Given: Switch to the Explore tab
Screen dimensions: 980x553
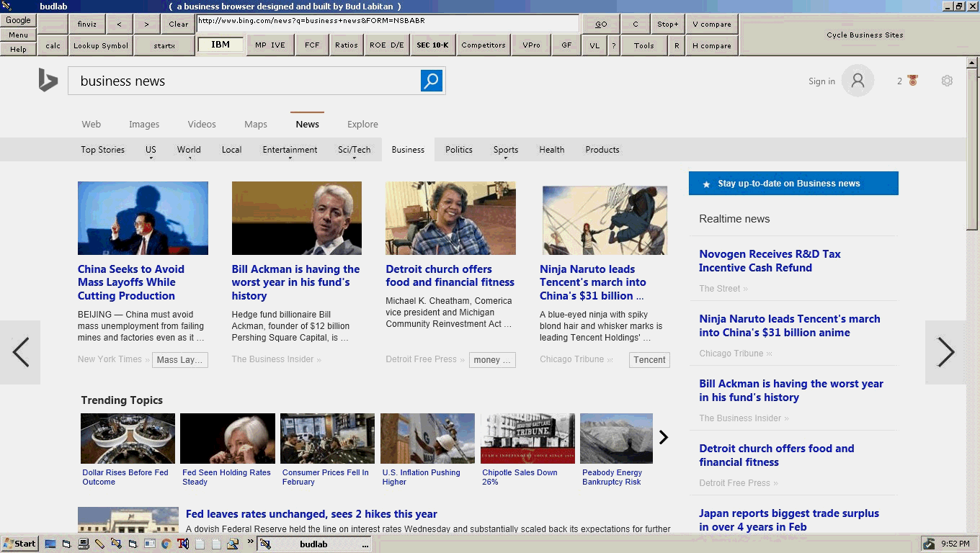Looking at the screenshot, I should tap(362, 124).
